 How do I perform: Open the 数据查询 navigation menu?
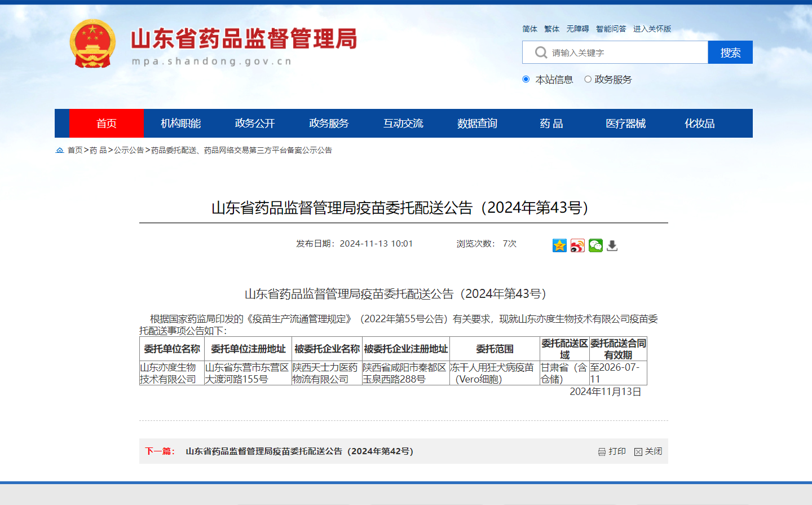click(x=477, y=124)
